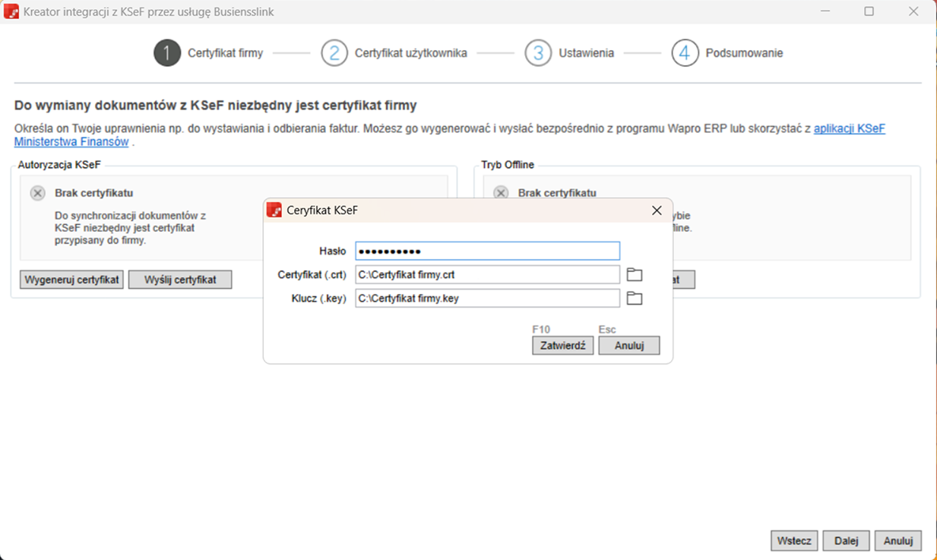Image resolution: width=937 pixels, height=560 pixels.
Task: Click Wygeneruj certyfikat button
Action: pos(71,280)
